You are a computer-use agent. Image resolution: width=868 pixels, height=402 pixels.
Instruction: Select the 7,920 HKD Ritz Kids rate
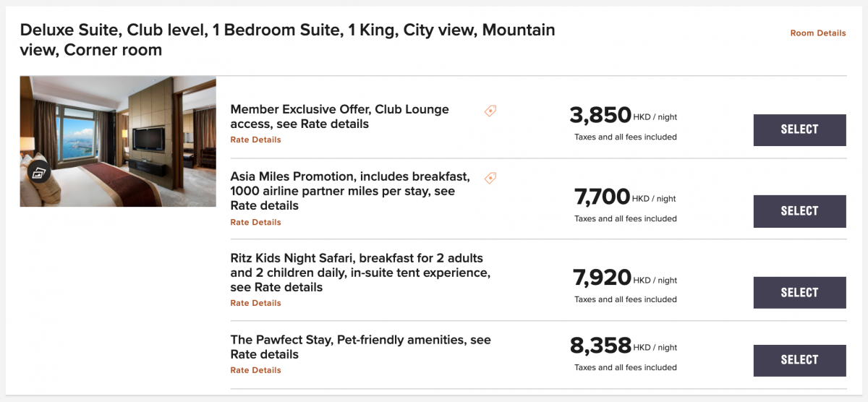click(799, 293)
